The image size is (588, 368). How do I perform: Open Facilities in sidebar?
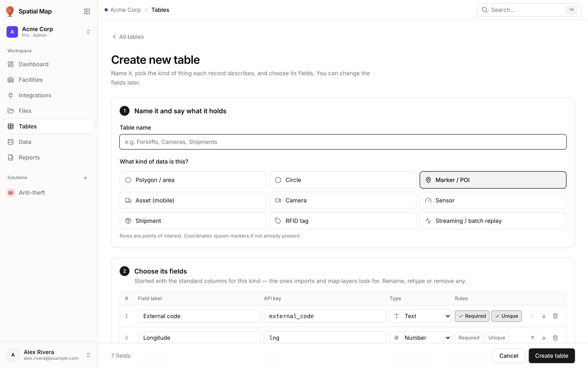pyautogui.click(x=49, y=80)
